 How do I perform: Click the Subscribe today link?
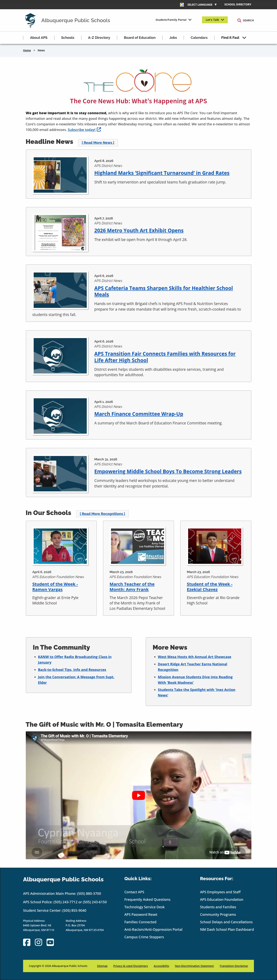(81, 130)
